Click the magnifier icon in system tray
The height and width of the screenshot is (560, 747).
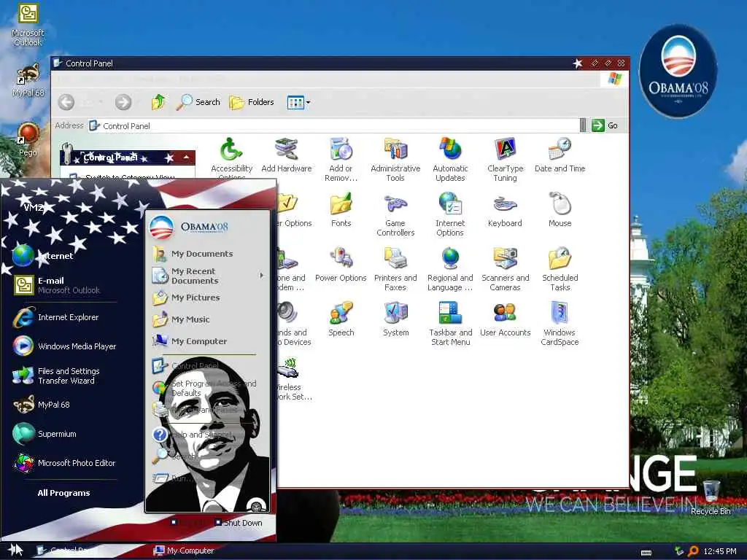coord(693,551)
